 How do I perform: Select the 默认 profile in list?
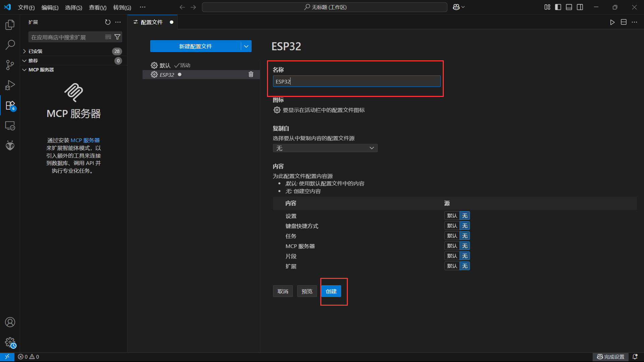point(201,65)
